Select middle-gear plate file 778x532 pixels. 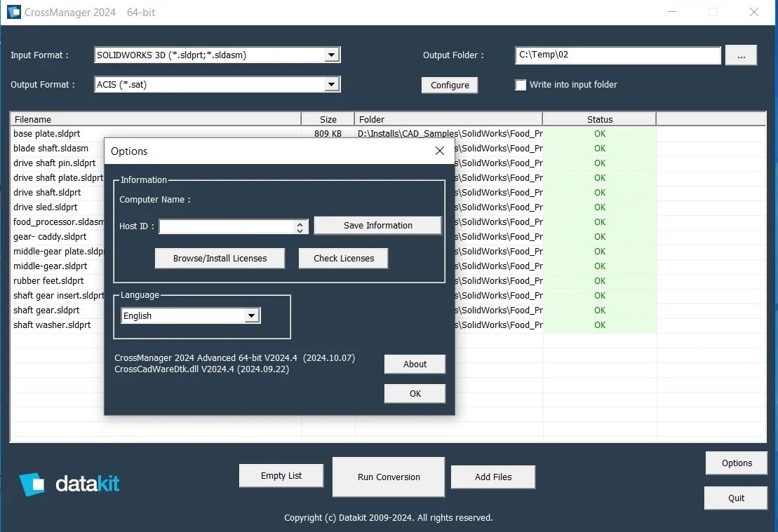pyautogui.click(x=58, y=252)
